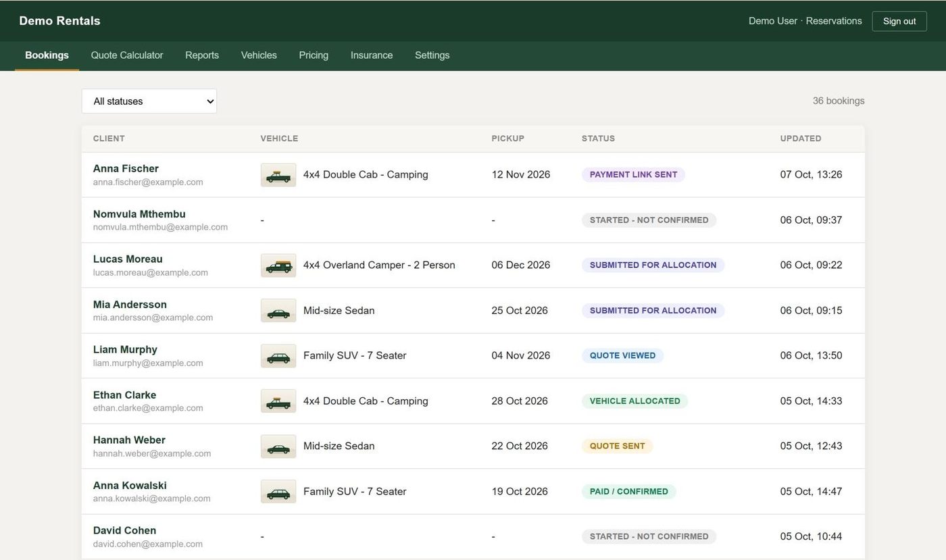Navigate to the Settings tab
This screenshot has height=560, width=946.
coord(432,55)
